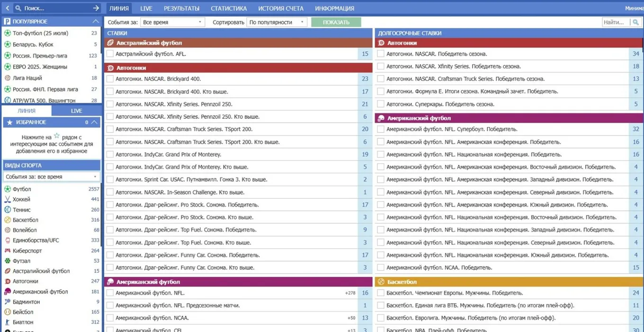644x332 pixels.
Task: Click the basketball icon beside Баскетбол in sidebar
Action: 8,220
